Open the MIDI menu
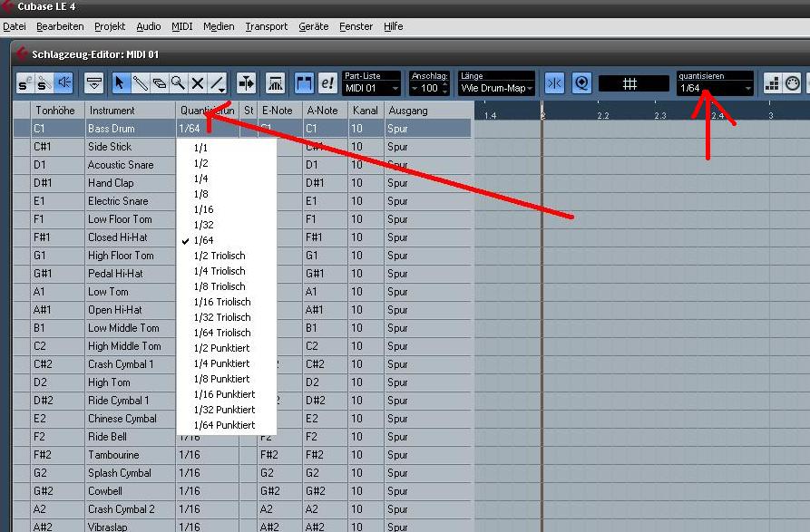This screenshot has width=810, height=532. pos(182,26)
